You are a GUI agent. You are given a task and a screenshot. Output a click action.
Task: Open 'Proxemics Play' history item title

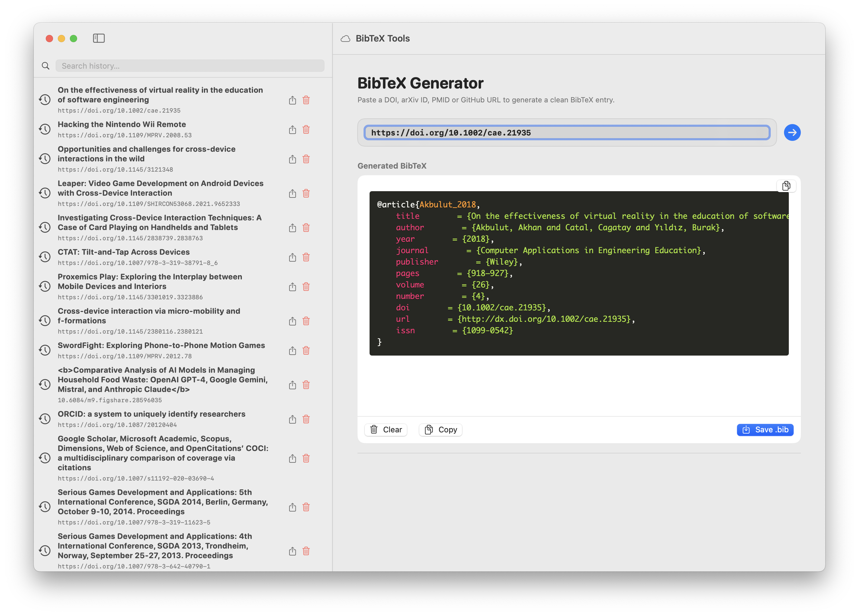(150, 281)
